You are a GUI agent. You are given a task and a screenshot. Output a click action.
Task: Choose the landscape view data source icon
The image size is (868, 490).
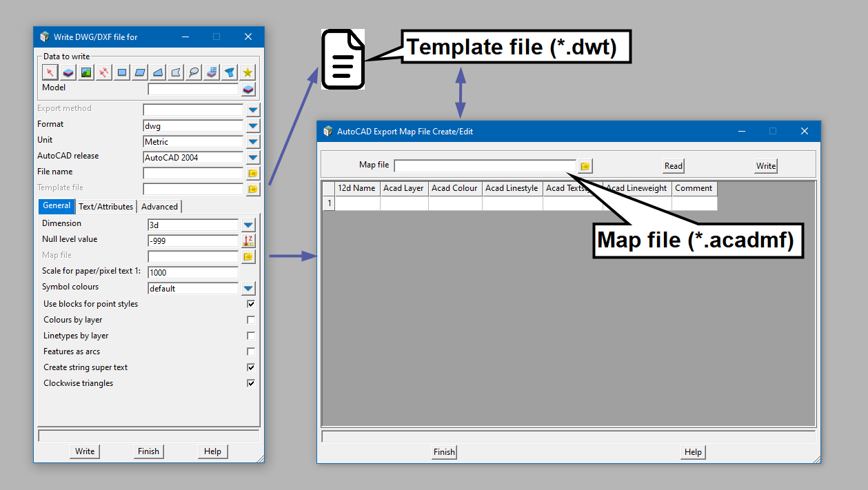pyautogui.click(x=86, y=72)
